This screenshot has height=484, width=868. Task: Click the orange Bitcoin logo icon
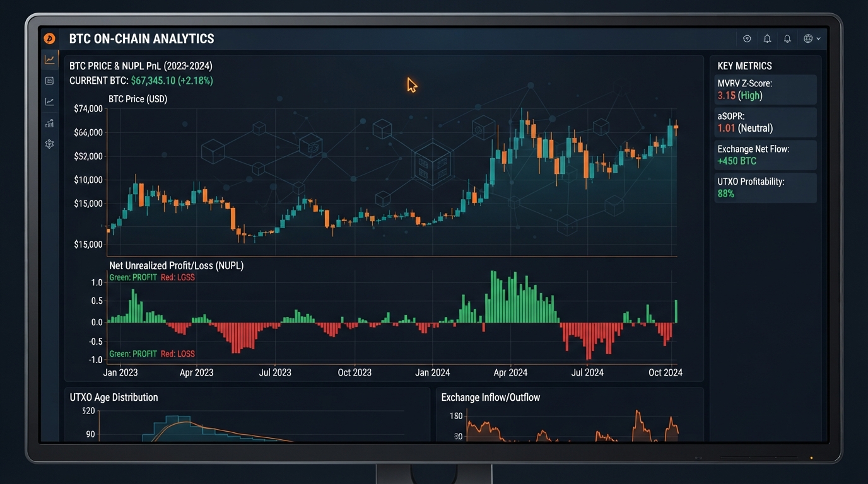49,38
